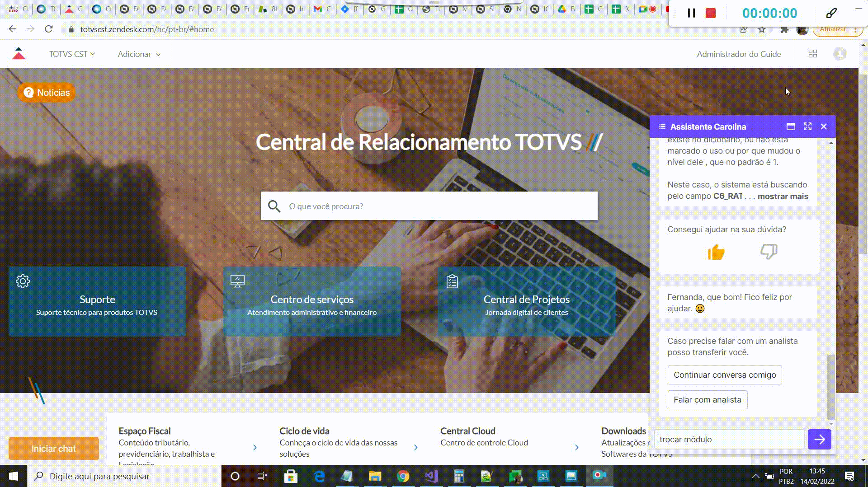Expand the truncated message with 'mostrar mais'
The height and width of the screenshot is (487, 868).
pos(783,196)
